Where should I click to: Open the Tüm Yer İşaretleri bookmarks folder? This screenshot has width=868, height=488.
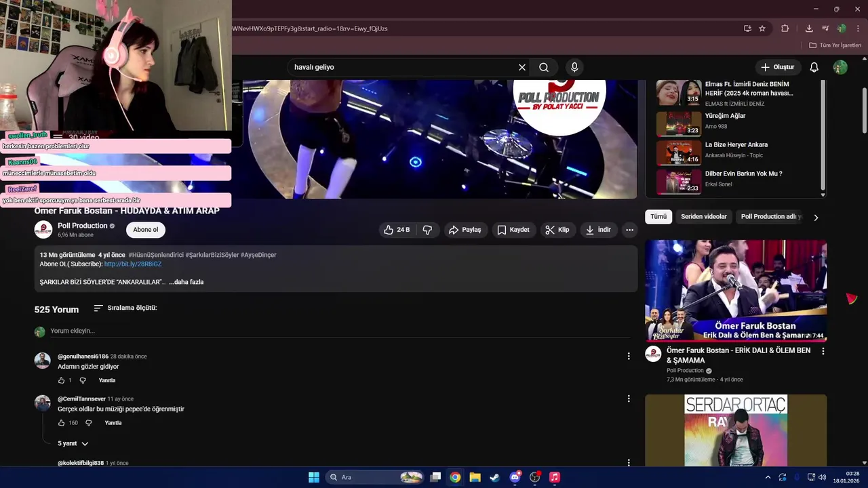(835, 45)
